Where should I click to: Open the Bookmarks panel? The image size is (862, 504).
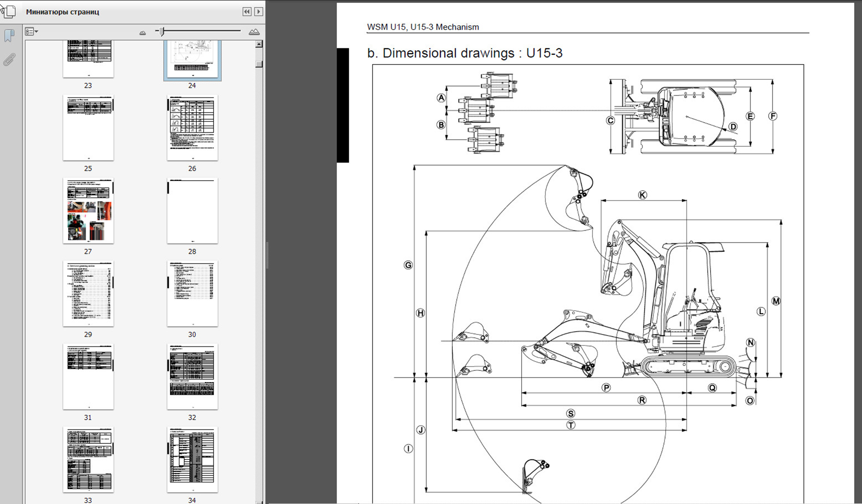tap(9, 36)
